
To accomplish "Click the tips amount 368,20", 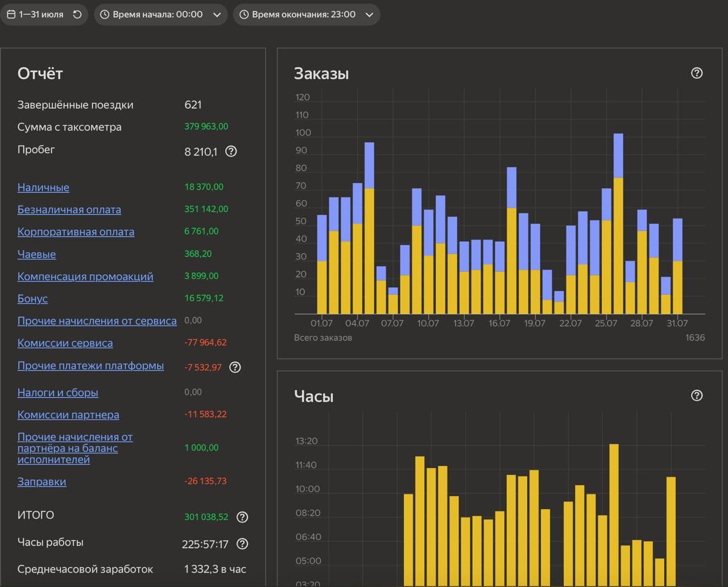I will (198, 254).
